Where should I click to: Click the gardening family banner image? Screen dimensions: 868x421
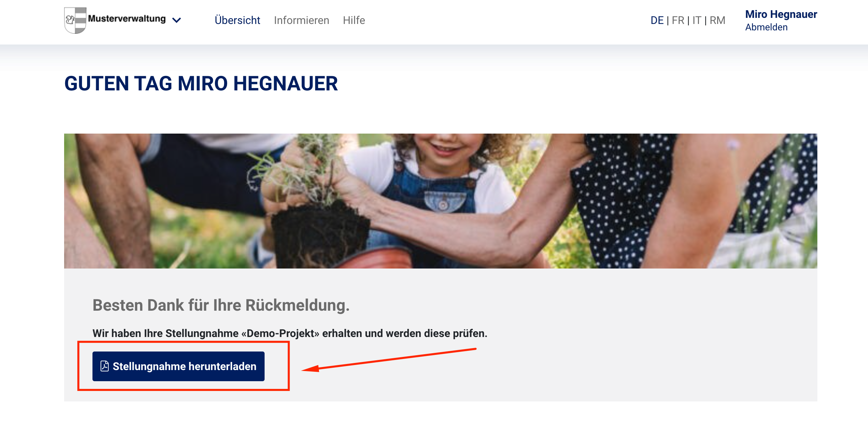440,201
